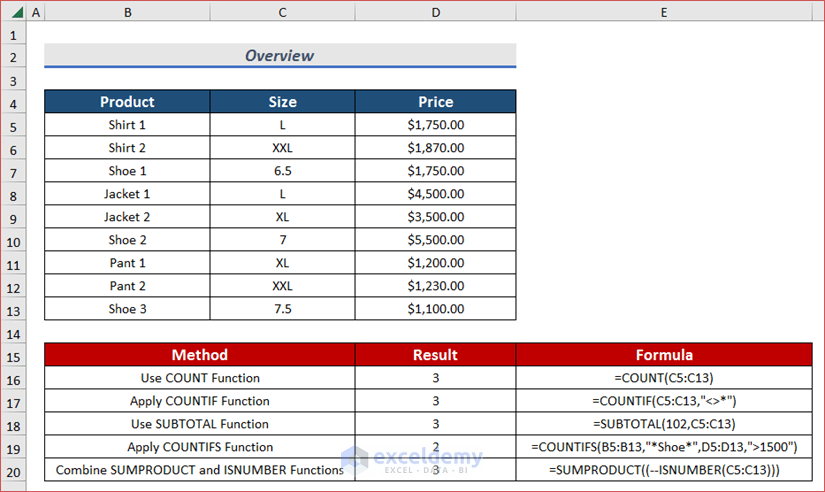Click the =COUNT(C5:C13) formula cell
Image resolution: width=825 pixels, height=492 pixels.
tap(664, 378)
